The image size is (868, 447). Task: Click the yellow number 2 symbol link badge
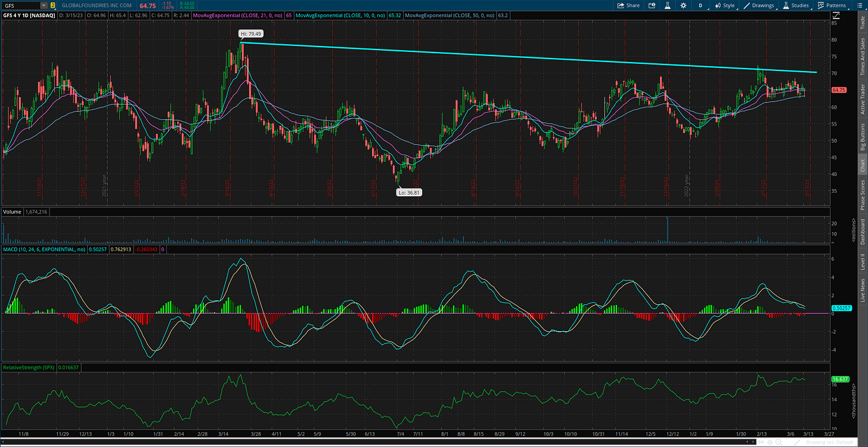pos(52,5)
